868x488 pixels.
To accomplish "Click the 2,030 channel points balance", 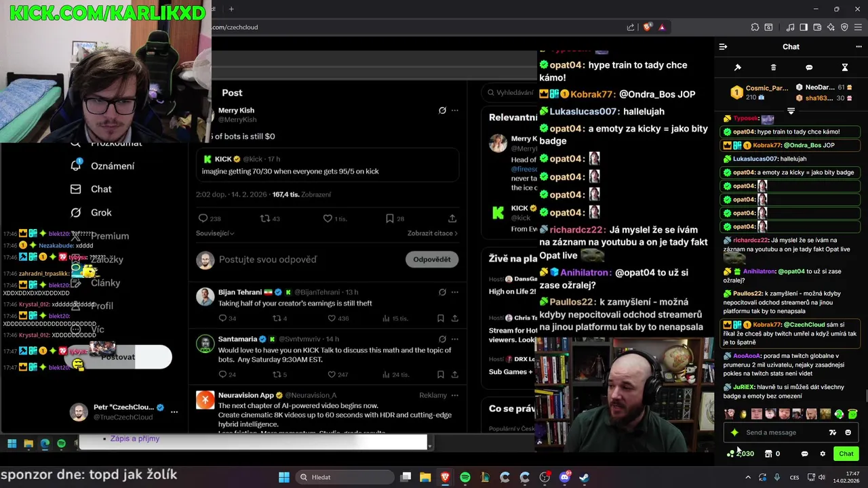I will 741,453.
